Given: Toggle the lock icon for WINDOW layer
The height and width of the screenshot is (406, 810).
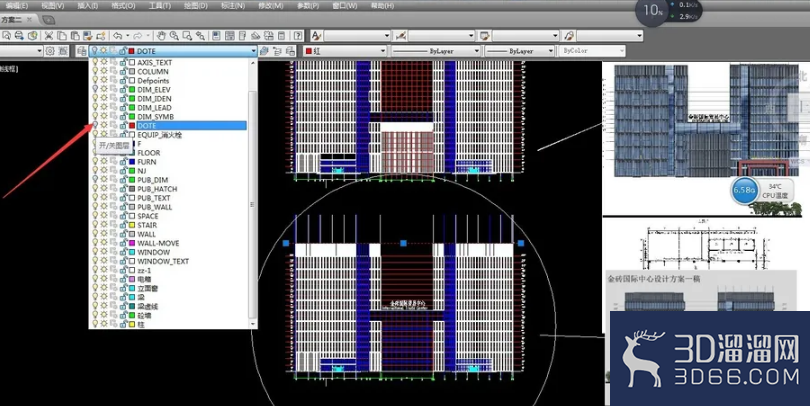Looking at the screenshot, I should point(123,252).
